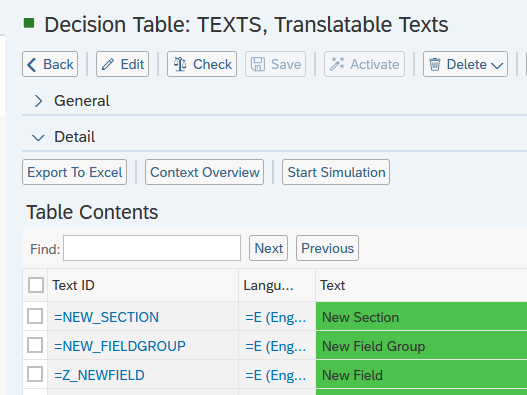
Task: Toggle the select-all checkbox in the table header
Action: point(36,285)
